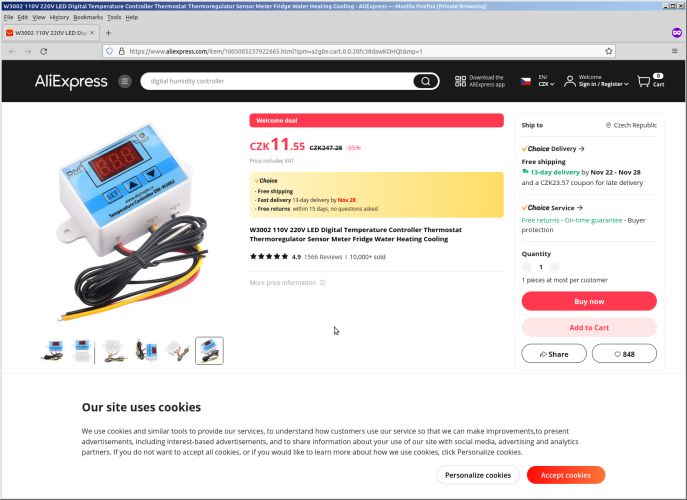Expand the EN/CZK language currency dropdown
Screen dimensions: 687x500
point(546,81)
